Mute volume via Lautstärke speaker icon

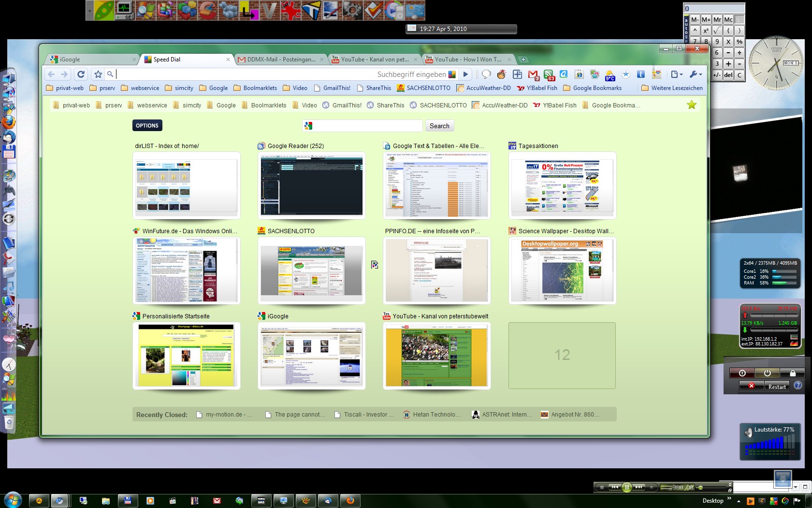click(x=748, y=432)
